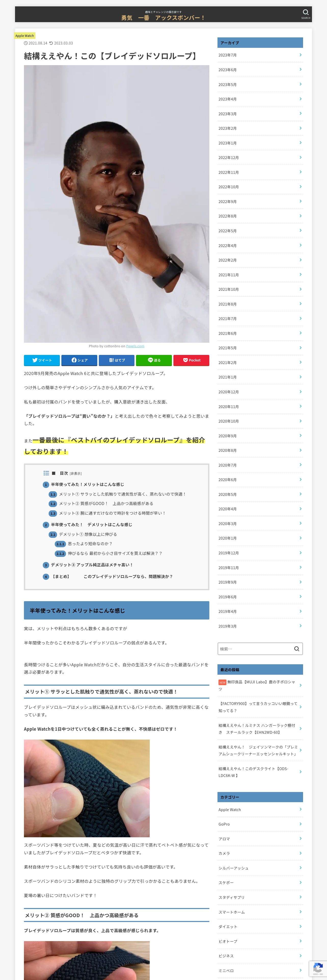327x980 pixels.
Task: Focus the 検索 search input field
Action: 254,649
